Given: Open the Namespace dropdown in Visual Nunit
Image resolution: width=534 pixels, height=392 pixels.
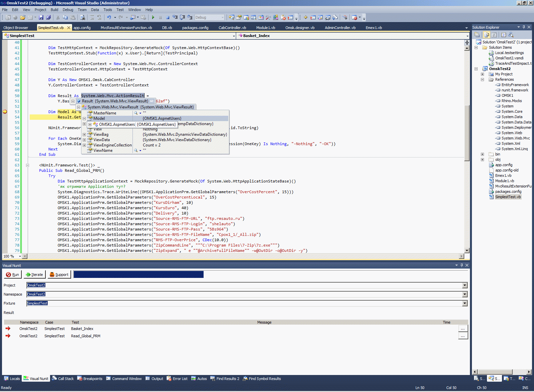Looking at the screenshot, I should [x=465, y=294].
